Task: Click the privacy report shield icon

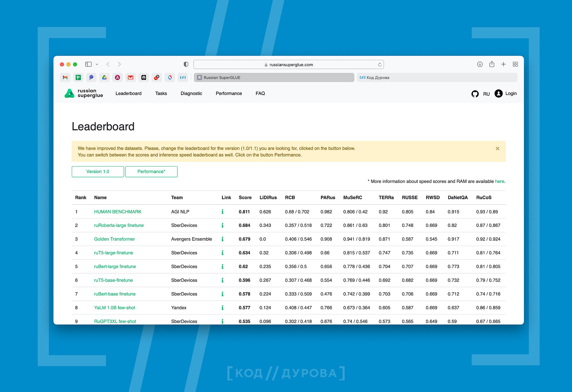Action: tap(186, 64)
